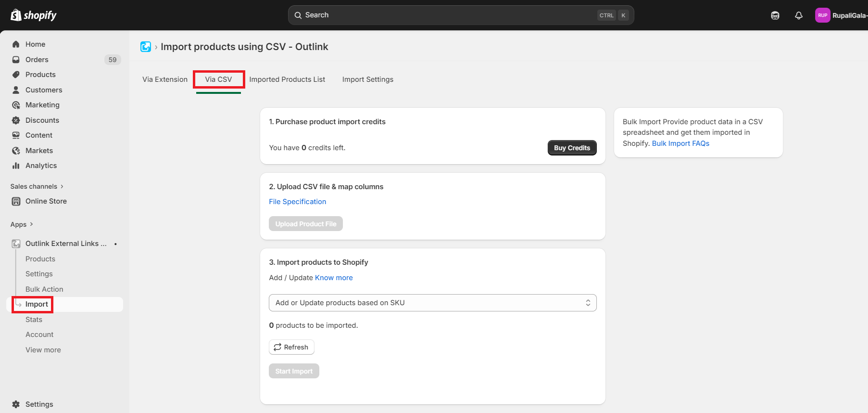Open Outlink Products submenu item

40,259
